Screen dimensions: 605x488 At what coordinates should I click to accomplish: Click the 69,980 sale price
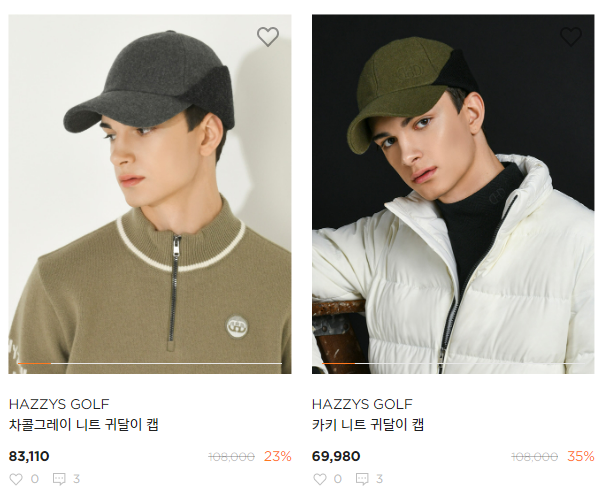(x=336, y=456)
